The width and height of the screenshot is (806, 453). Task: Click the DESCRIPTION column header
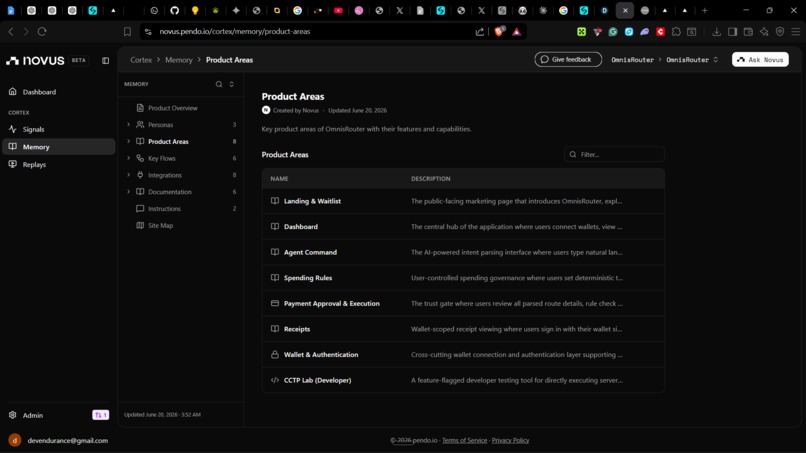point(431,178)
